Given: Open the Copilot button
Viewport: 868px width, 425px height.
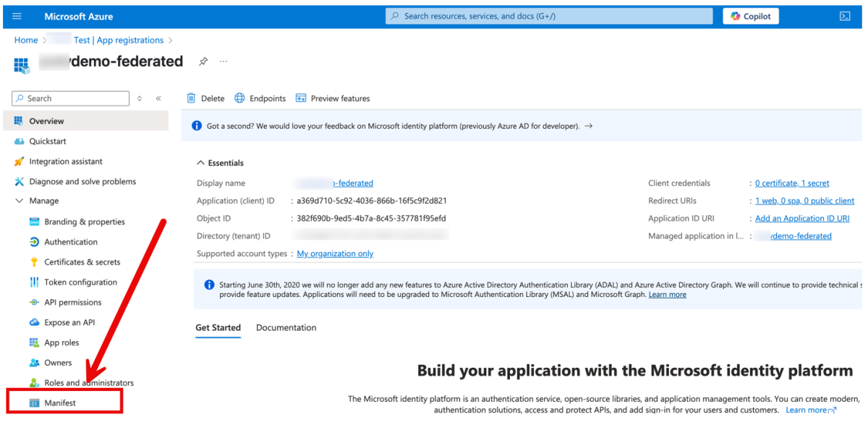Looking at the screenshot, I should click(750, 16).
